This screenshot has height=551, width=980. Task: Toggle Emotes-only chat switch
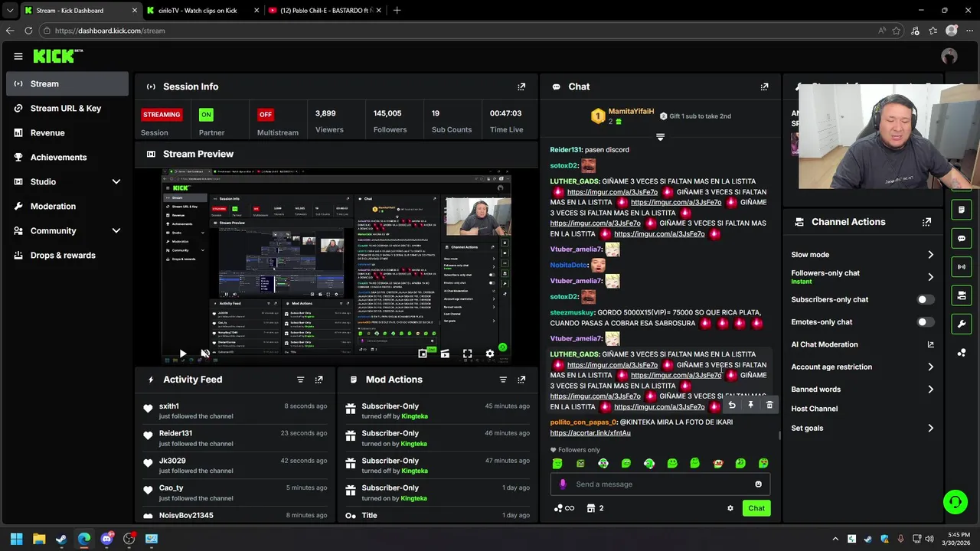925,322
